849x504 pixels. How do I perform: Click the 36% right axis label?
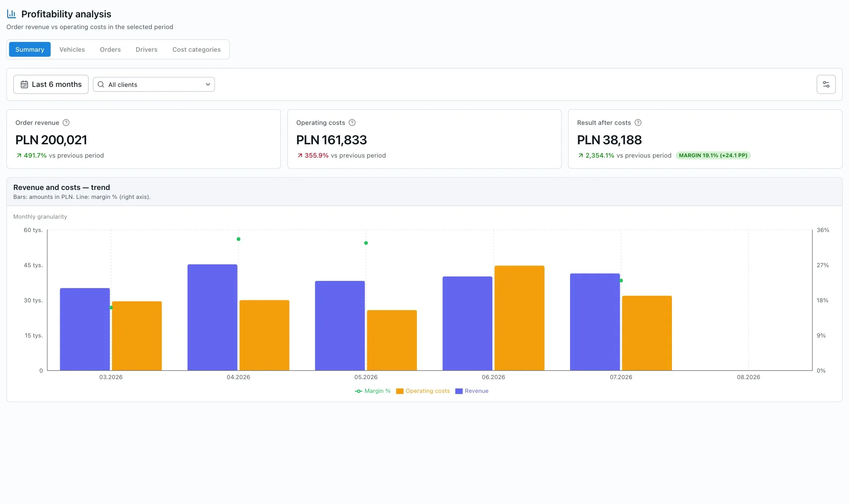coord(823,230)
